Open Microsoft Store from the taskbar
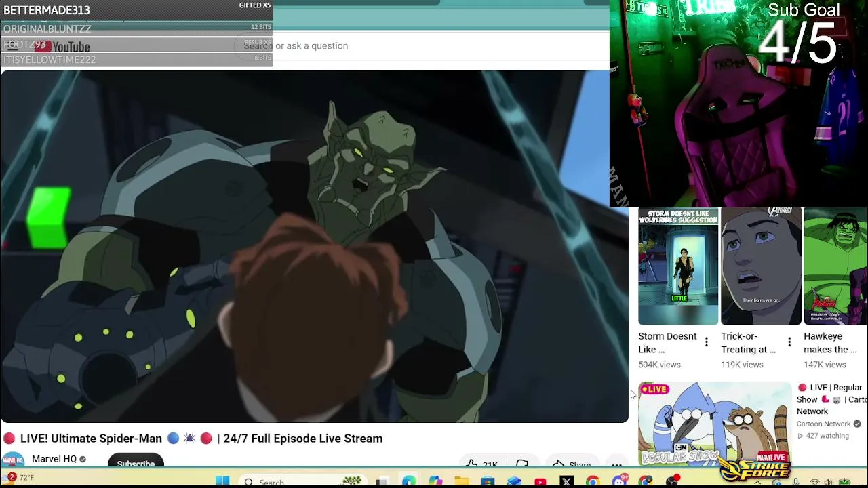This screenshot has width=868, height=488. tap(488, 481)
